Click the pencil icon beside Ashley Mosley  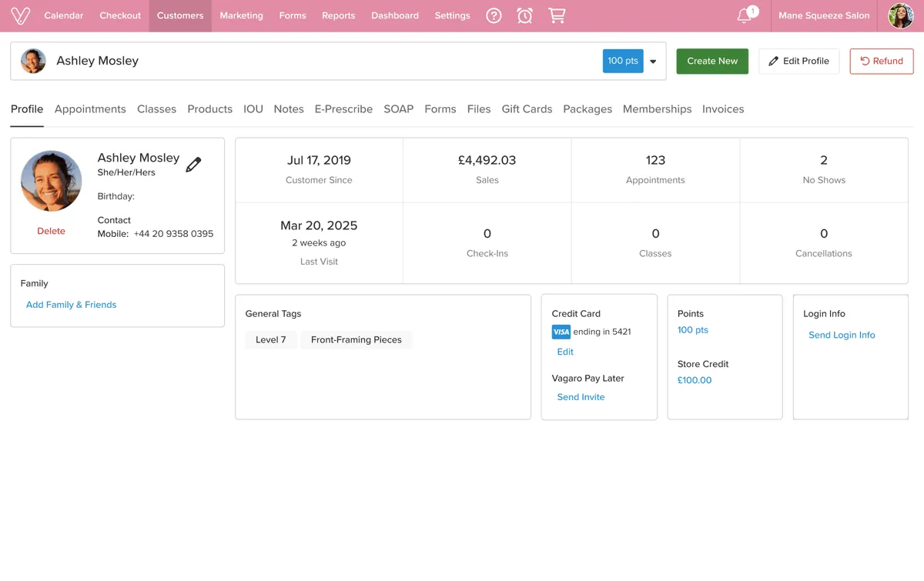pos(193,164)
